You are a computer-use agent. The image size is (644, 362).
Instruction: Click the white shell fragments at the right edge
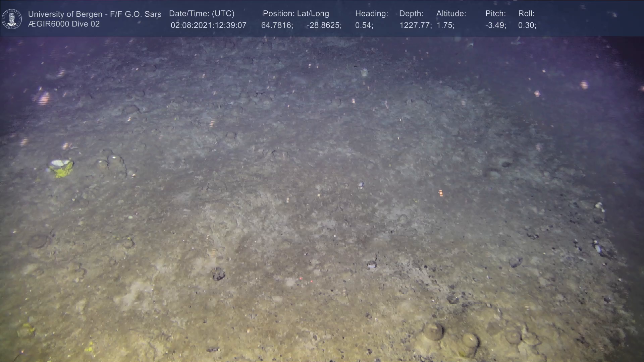pyautogui.click(x=599, y=206)
